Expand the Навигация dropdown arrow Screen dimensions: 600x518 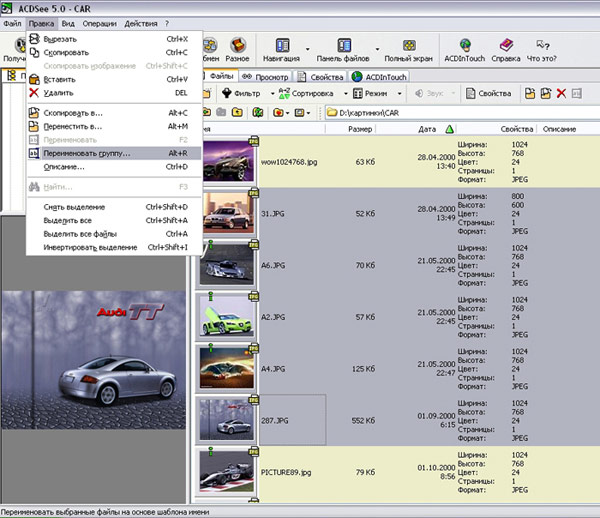[307, 49]
